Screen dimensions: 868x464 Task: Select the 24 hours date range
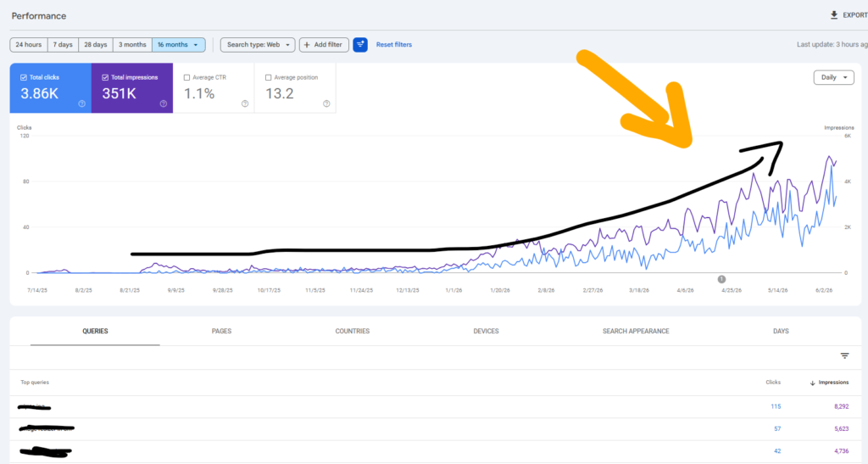(x=29, y=45)
